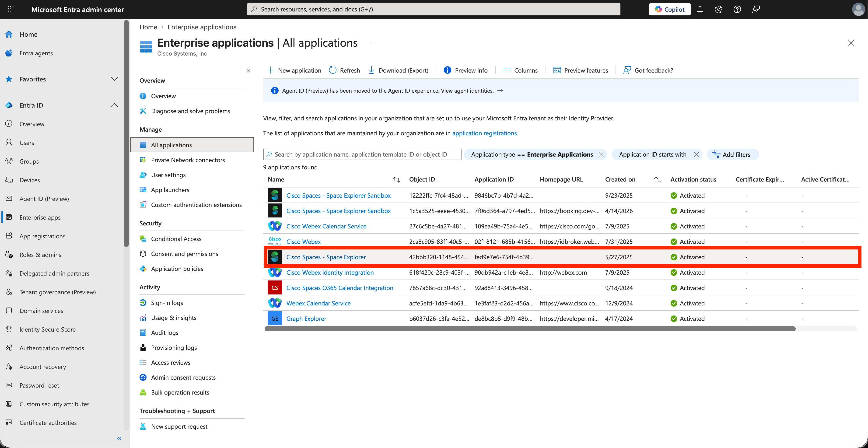Open App registrations in left navigation

42,236
